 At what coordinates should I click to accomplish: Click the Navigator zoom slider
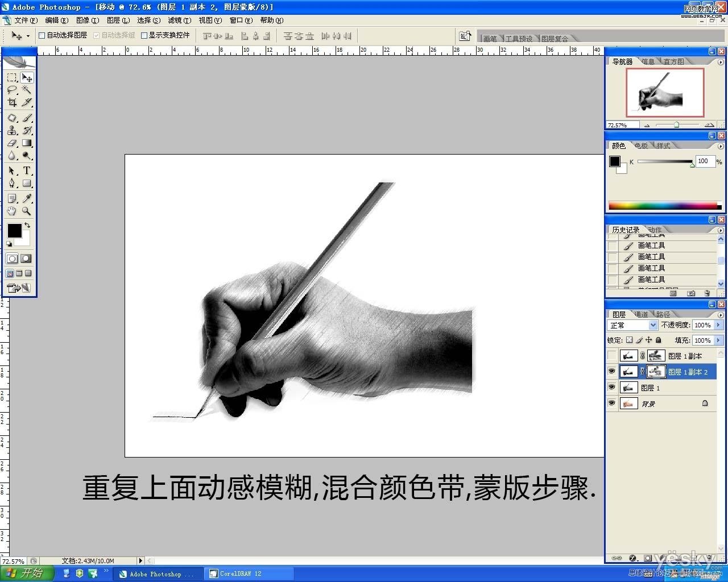pos(676,124)
